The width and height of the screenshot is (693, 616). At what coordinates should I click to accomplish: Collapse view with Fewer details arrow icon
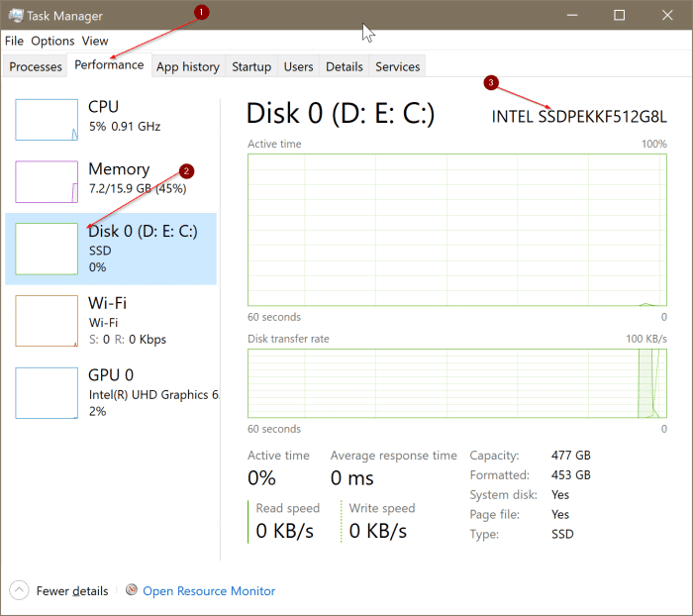point(19,590)
